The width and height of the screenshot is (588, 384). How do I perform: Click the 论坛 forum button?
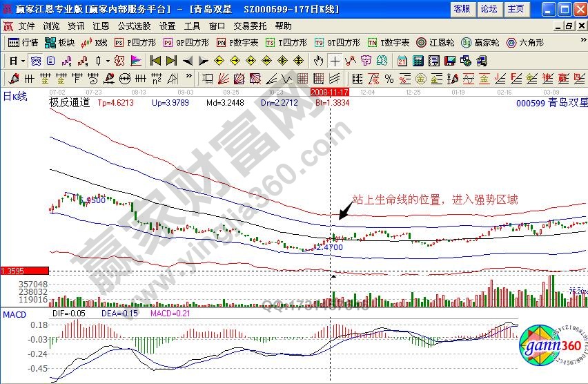[489, 9]
